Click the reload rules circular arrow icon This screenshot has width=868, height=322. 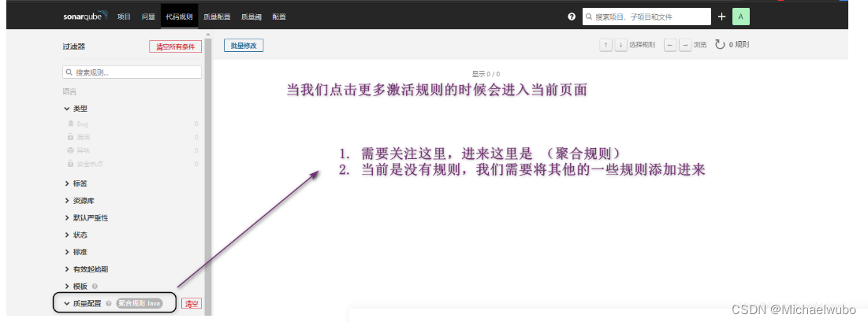coord(720,44)
